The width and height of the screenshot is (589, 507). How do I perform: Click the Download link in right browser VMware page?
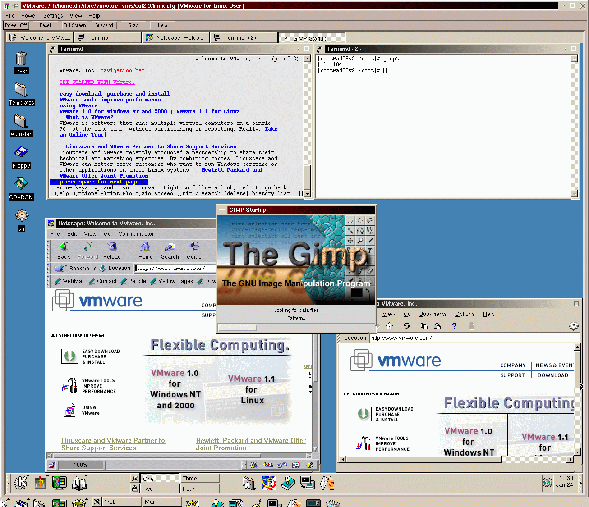click(x=553, y=375)
